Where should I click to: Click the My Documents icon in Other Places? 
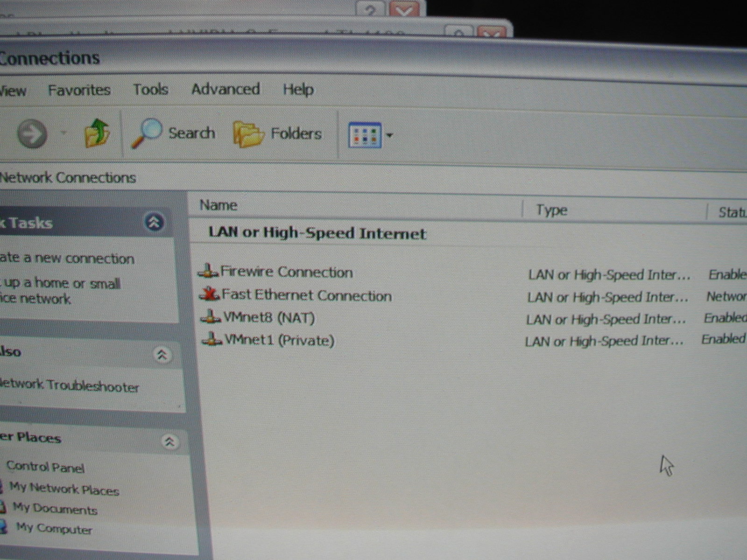tap(2, 506)
